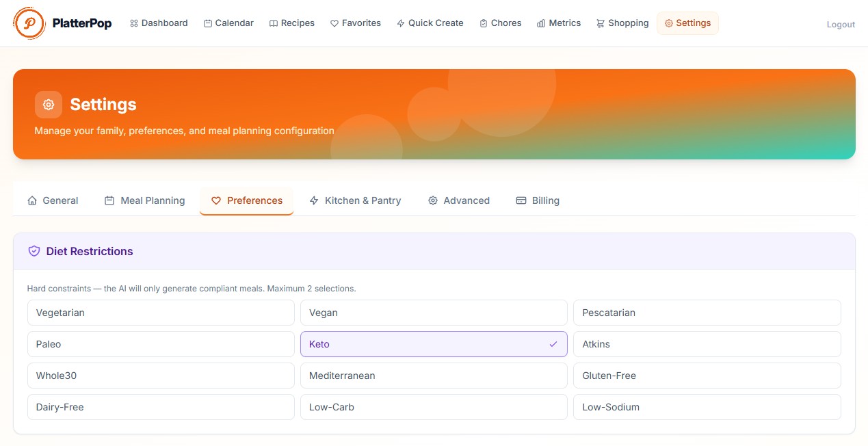Click the gear icon in Settings banner
This screenshot has height=446, width=868.
click(x=49, y=105)
